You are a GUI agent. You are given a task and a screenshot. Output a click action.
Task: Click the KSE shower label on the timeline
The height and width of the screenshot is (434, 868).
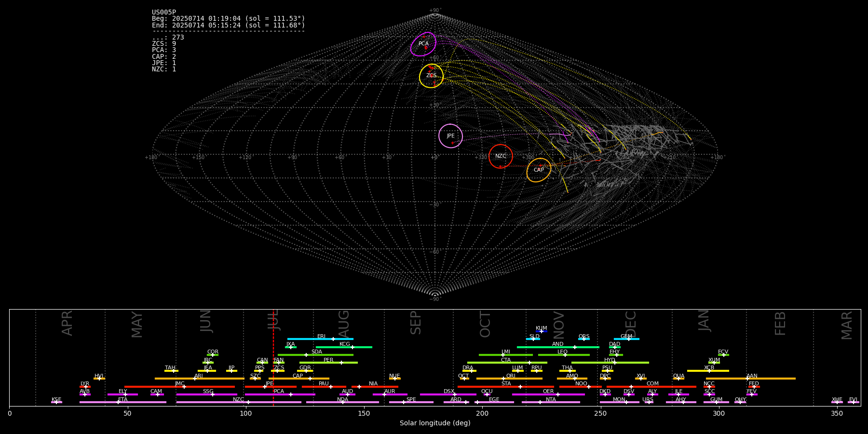pos(56,400)
